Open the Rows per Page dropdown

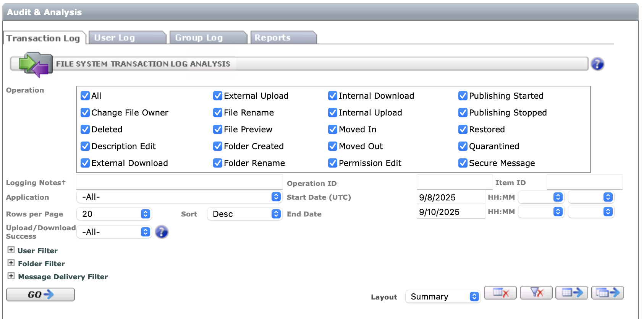[114, 214]
